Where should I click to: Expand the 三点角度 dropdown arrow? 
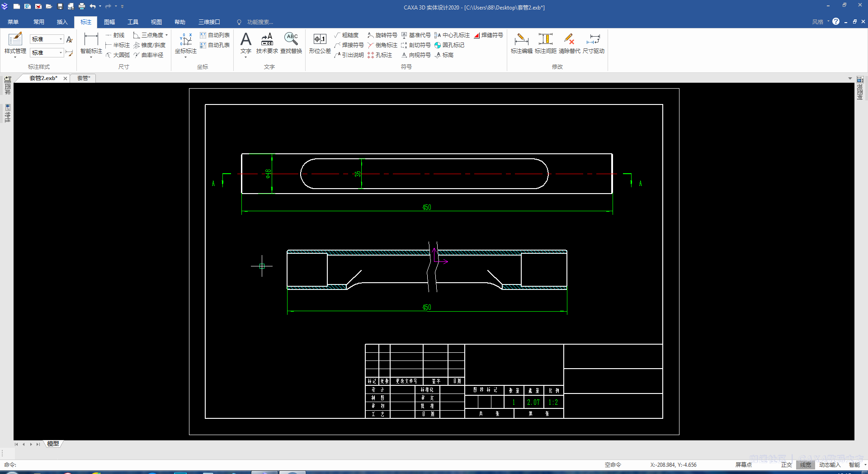coord(166,35)
